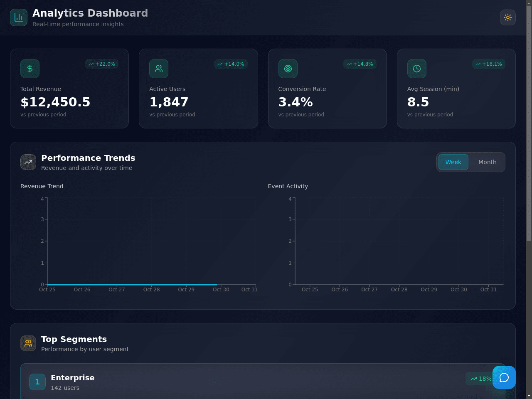Click the Event Activity chart label
This screenshot has width=532, height=399.
(288, 186)
